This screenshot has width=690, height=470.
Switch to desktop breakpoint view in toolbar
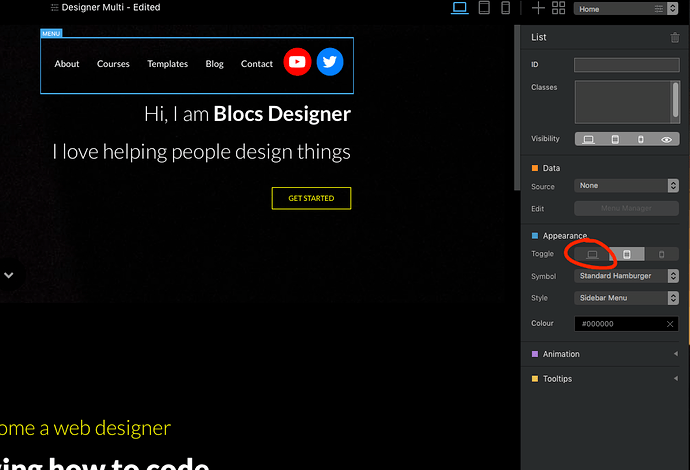point(460,8)
